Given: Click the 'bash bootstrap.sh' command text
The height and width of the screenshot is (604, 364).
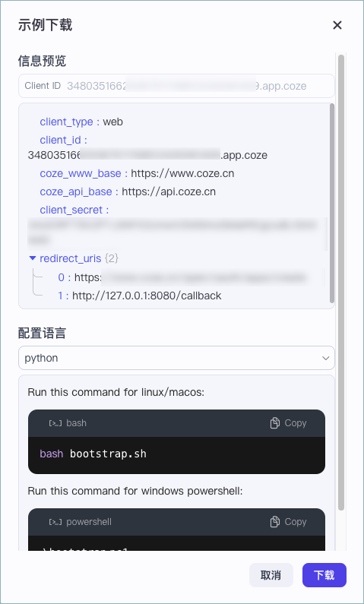Looking at the screenshot, I should pos(93,454).
